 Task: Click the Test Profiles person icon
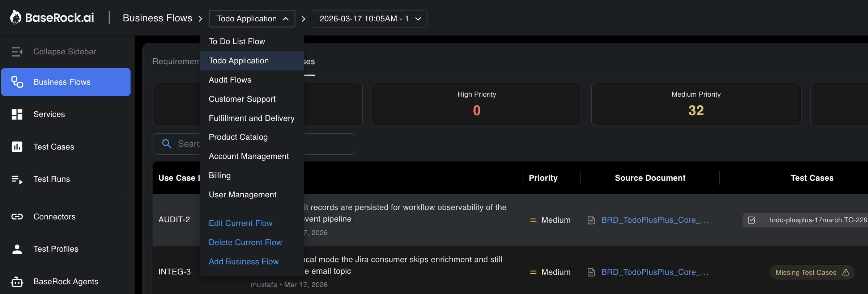coord(17,249)
